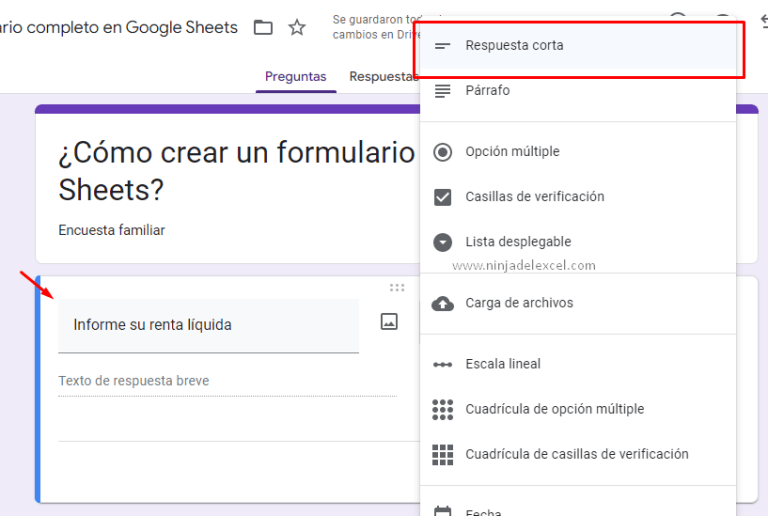Screen dimensions: 768x516
Task: Click the folder icon to move the form
Action: (263, 28)
